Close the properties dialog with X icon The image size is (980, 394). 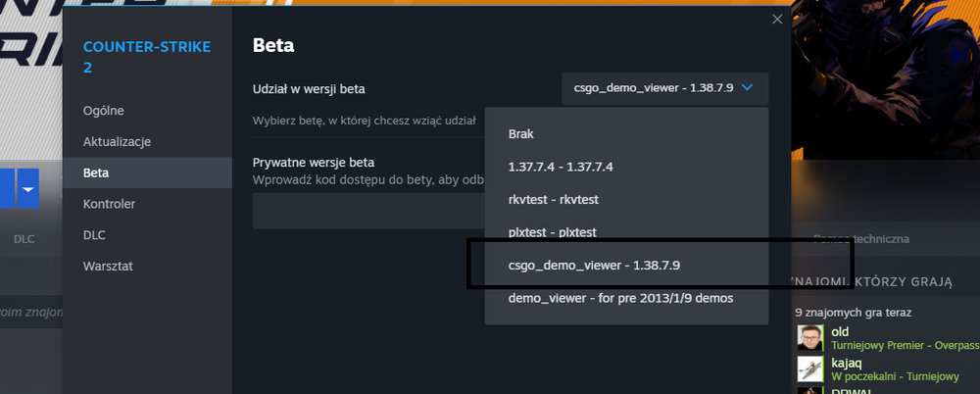tap(777, 20)
